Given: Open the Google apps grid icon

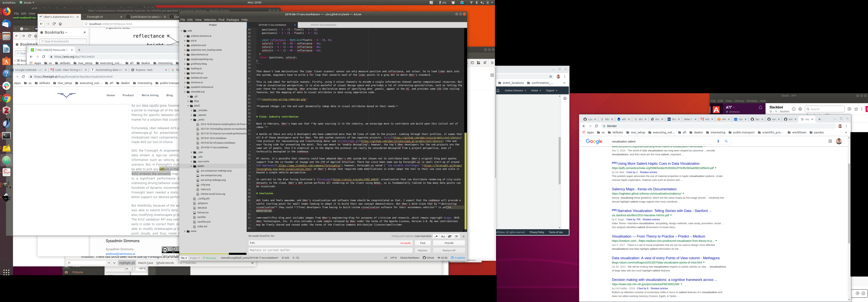Looking at the screenshot, I should [830, 141].
